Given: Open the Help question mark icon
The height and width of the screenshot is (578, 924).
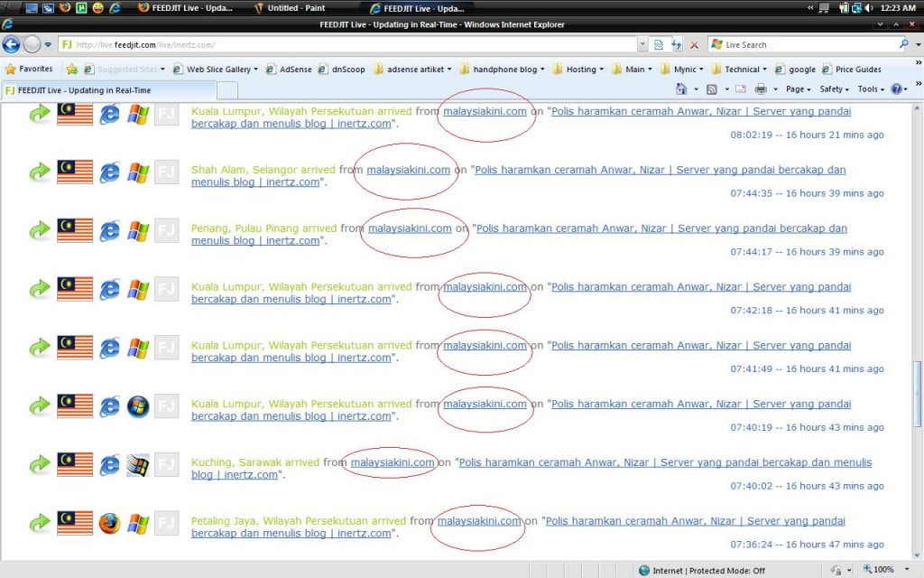Looking at the screenshot, I should (896, 89).
